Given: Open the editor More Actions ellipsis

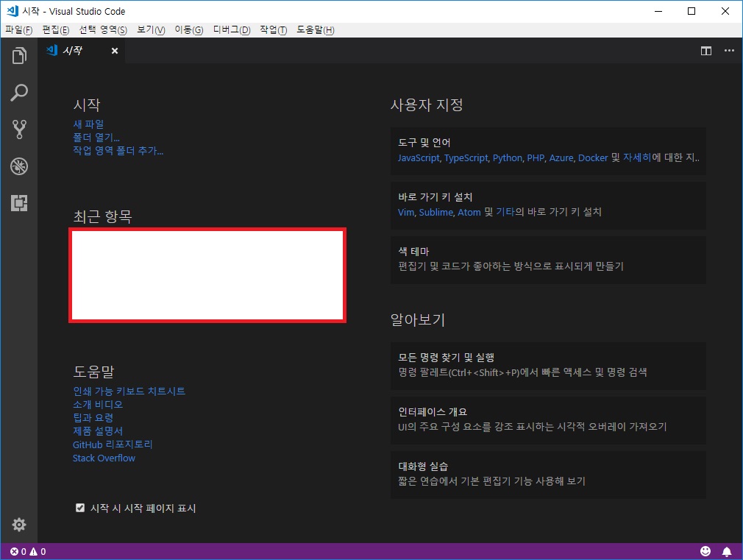Looking at the screenshot, I should pos(729,51).
